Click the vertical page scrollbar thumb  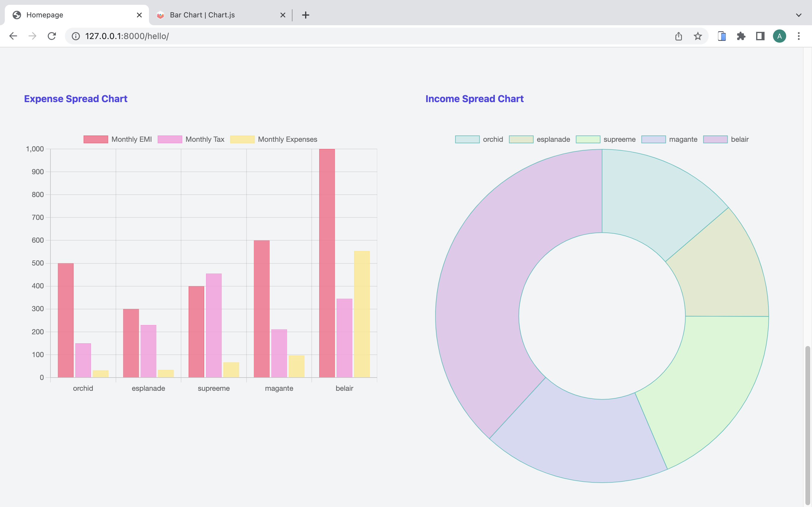(807, 425)
